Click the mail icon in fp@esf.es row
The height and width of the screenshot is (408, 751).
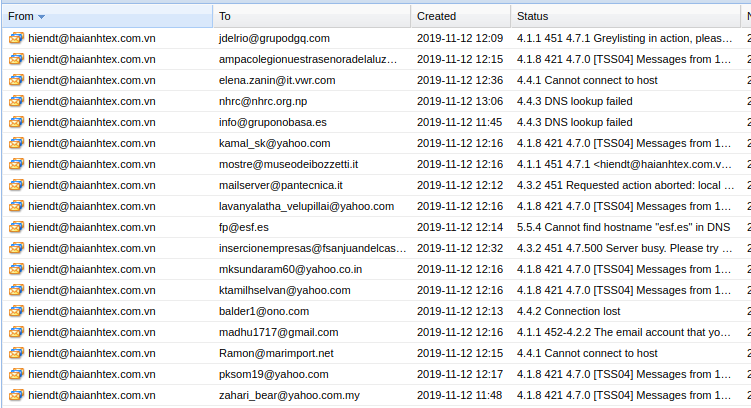16,227
